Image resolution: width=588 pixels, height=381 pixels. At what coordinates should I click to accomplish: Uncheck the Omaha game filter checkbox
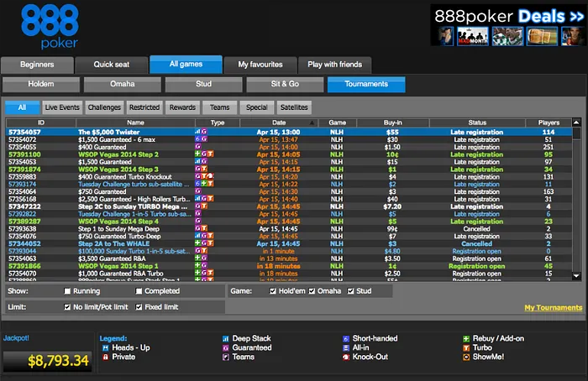click(x=312, y=291)
